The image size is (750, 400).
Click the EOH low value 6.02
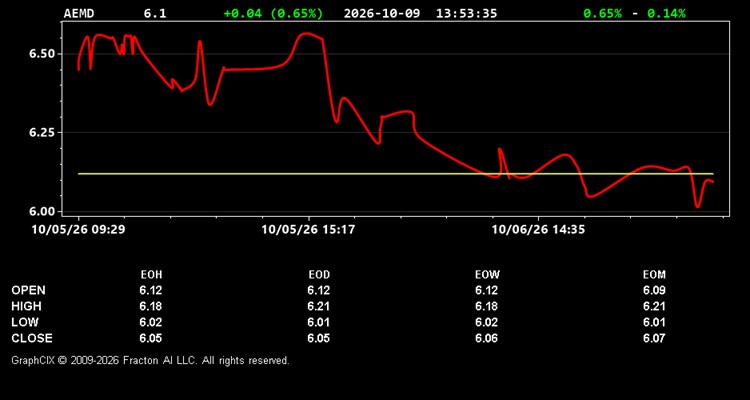pos(151,322)
